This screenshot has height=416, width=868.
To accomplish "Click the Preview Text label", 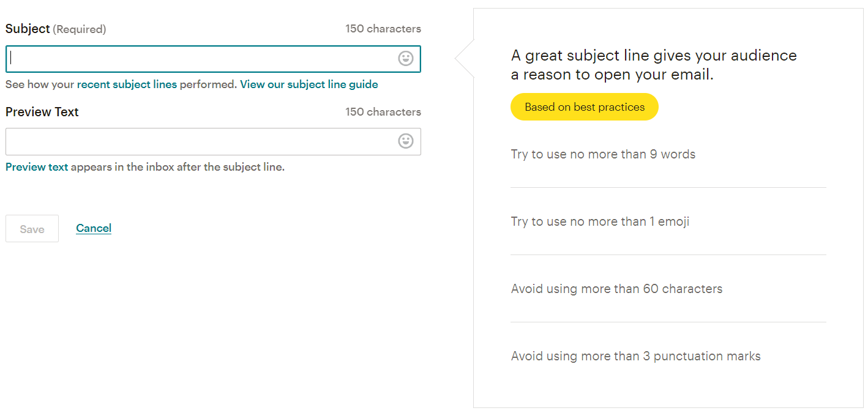I will tap(42, 112).
